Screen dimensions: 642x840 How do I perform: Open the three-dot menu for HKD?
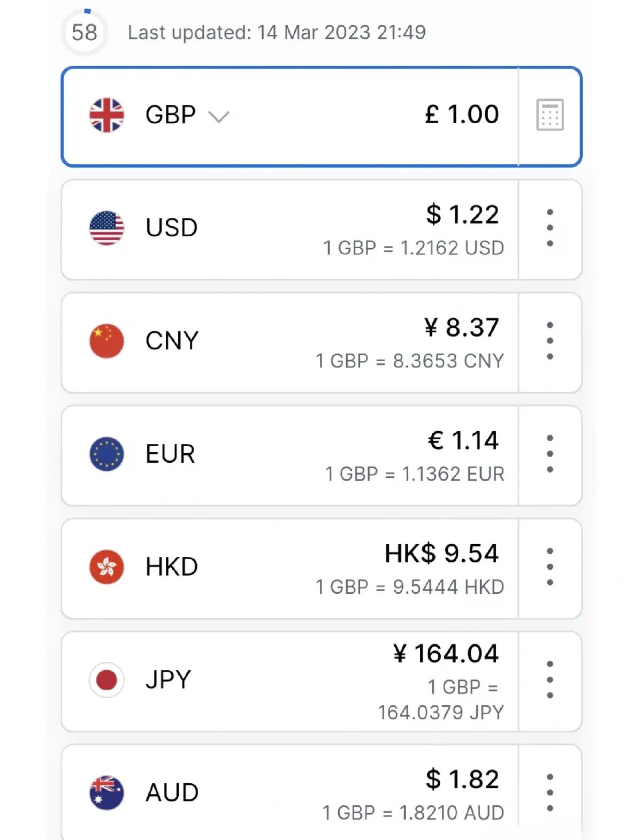[549, 567]
